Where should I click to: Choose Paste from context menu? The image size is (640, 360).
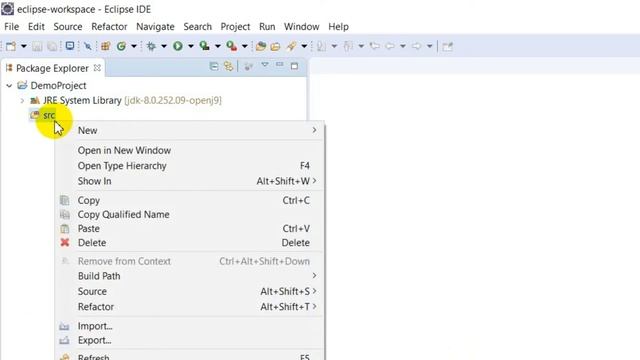(x=190, y=229)
